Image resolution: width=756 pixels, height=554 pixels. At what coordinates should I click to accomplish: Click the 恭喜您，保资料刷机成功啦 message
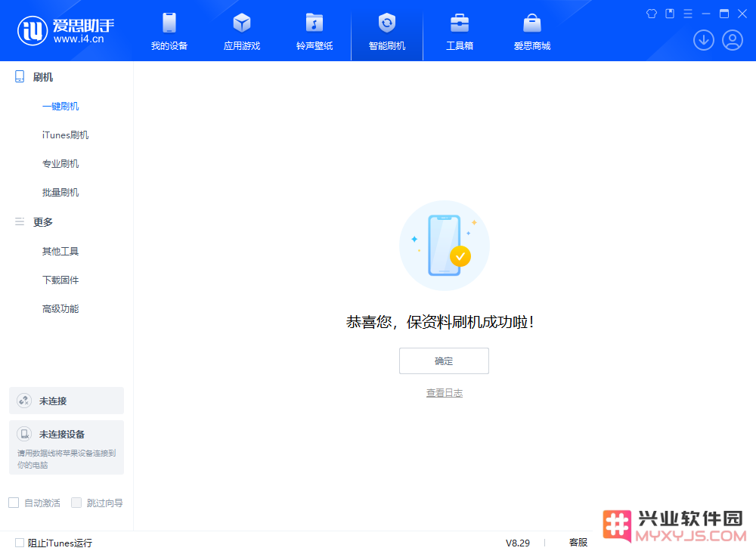pos(440,322)
